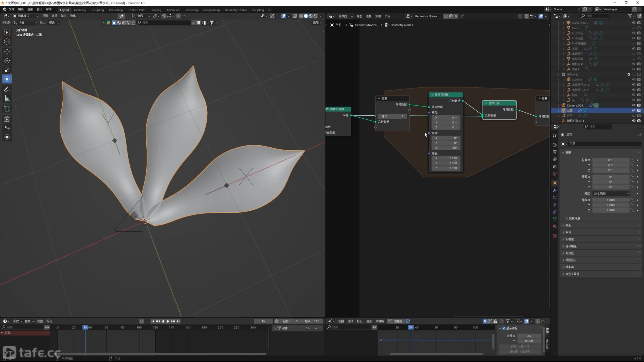Select the Rotate tool in the toolbar

click(x=7, y=61)
